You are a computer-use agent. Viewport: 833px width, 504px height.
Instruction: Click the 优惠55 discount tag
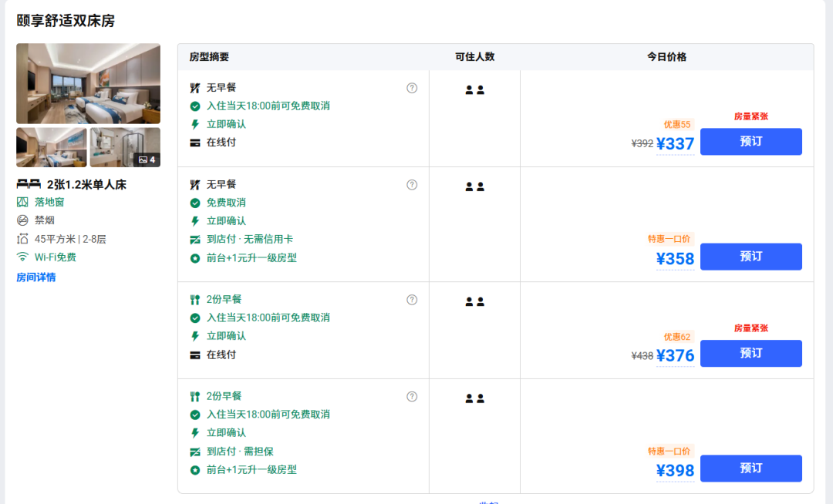point(677,125)
